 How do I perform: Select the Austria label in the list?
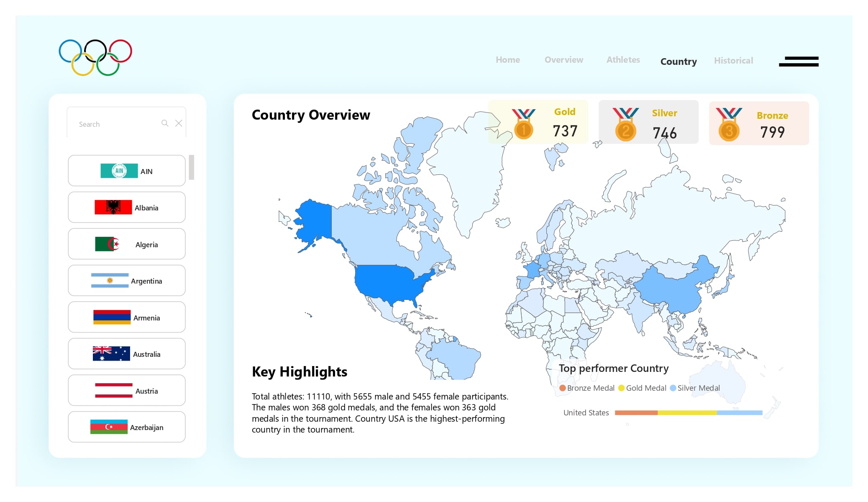(146, 391)
